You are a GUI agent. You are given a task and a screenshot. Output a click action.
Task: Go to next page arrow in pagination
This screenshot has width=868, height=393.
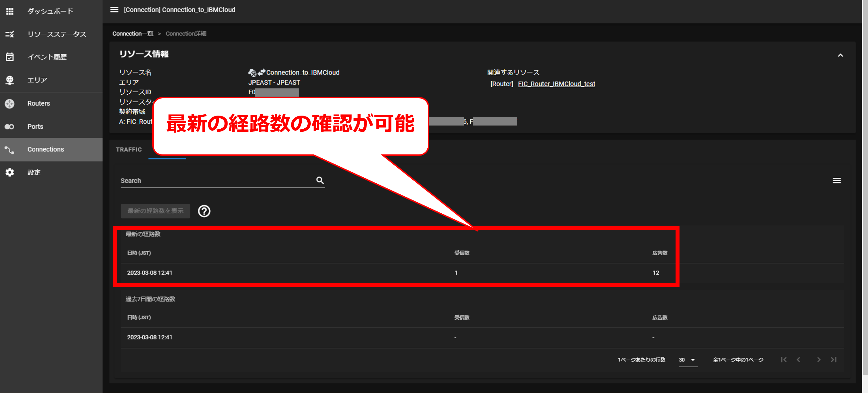(x=818, y=360)
